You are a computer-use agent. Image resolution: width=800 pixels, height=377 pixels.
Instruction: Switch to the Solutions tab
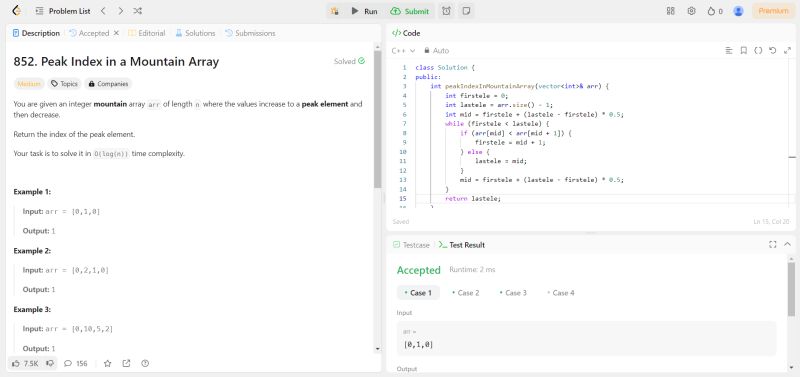(195, 33)
